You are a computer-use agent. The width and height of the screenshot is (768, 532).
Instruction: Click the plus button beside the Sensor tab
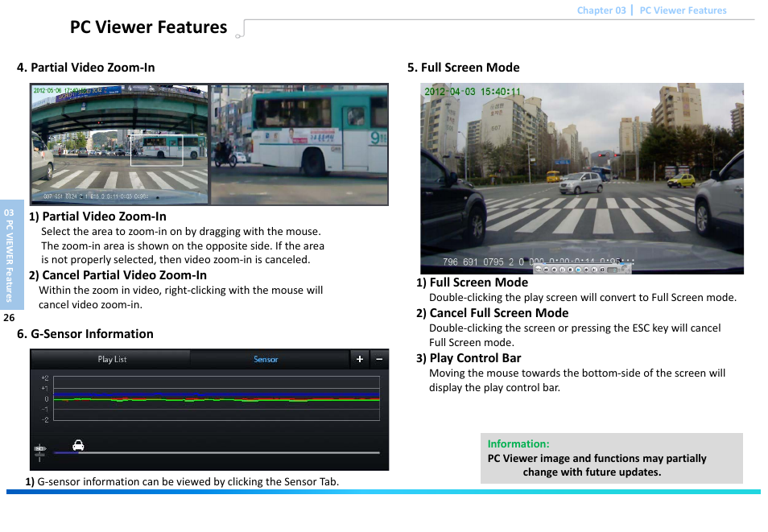point(360,359)
